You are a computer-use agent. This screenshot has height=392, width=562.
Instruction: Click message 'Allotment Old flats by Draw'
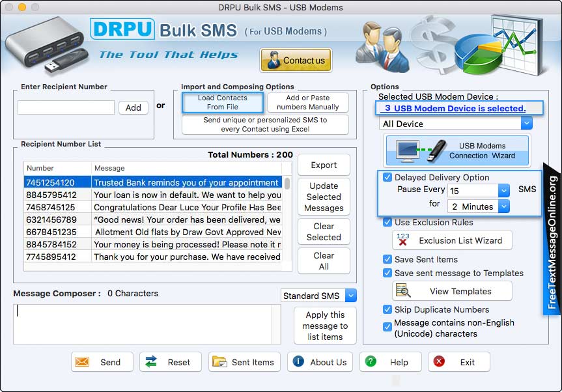pyautogui.click(x=188, y=232)
